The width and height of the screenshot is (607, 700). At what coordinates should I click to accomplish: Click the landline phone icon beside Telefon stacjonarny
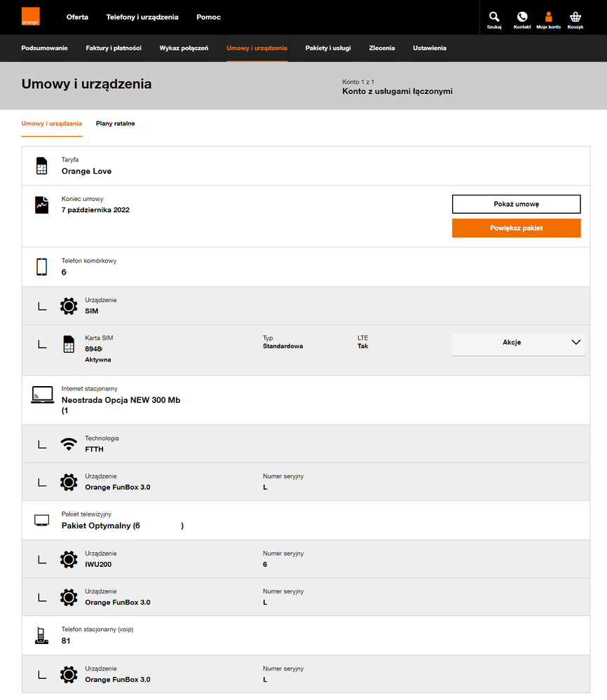[x=41, y=636]
